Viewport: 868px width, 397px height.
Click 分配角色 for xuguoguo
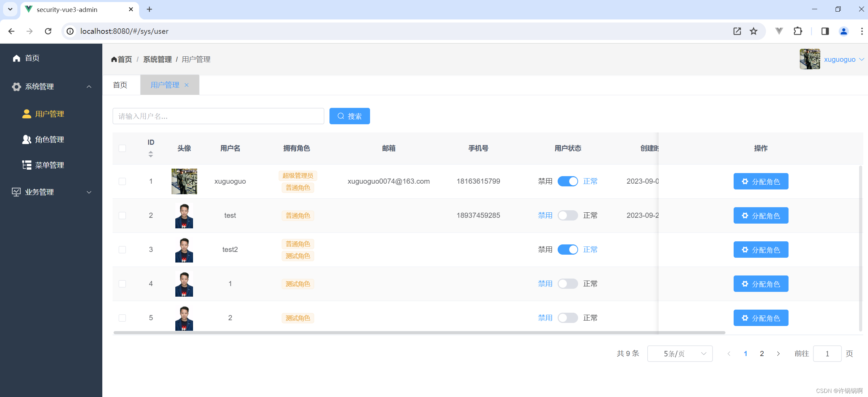[761, 181]
